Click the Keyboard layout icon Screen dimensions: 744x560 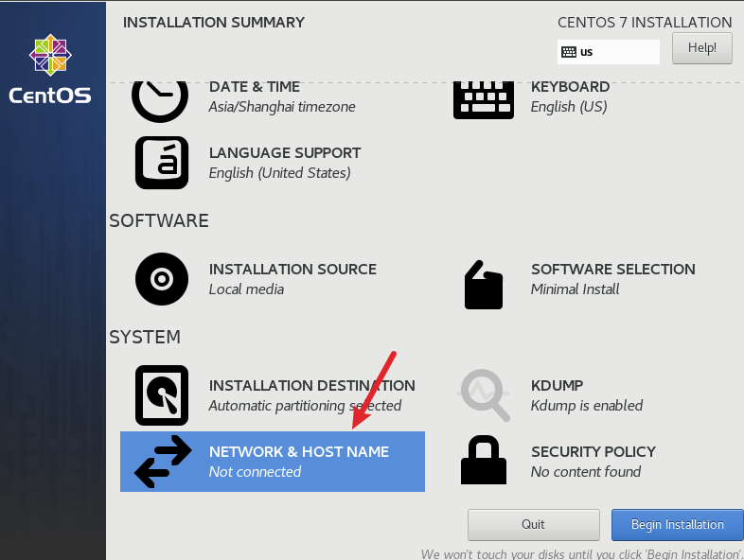pos(484,100)
